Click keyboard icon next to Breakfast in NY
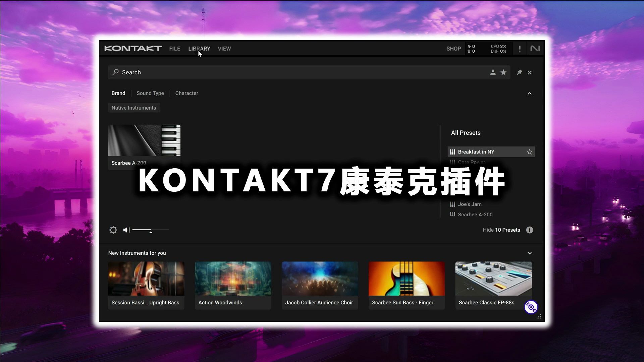 coord(452,152)
